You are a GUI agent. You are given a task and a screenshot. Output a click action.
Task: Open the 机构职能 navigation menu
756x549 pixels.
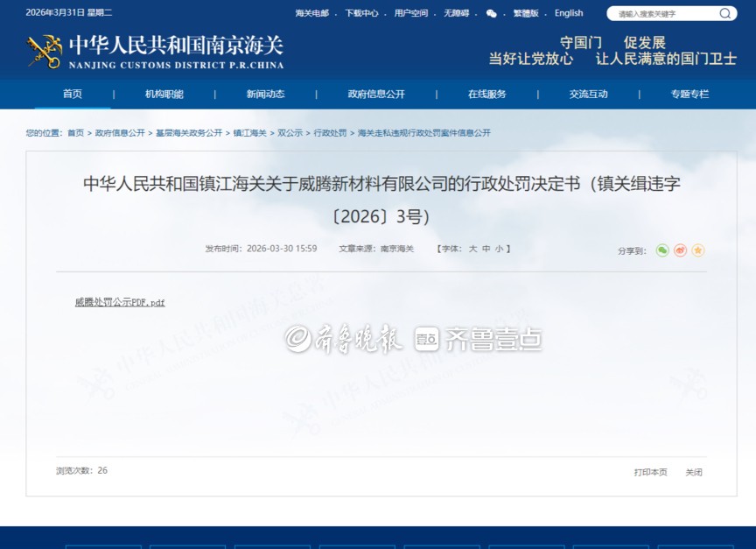coord(164,95)
